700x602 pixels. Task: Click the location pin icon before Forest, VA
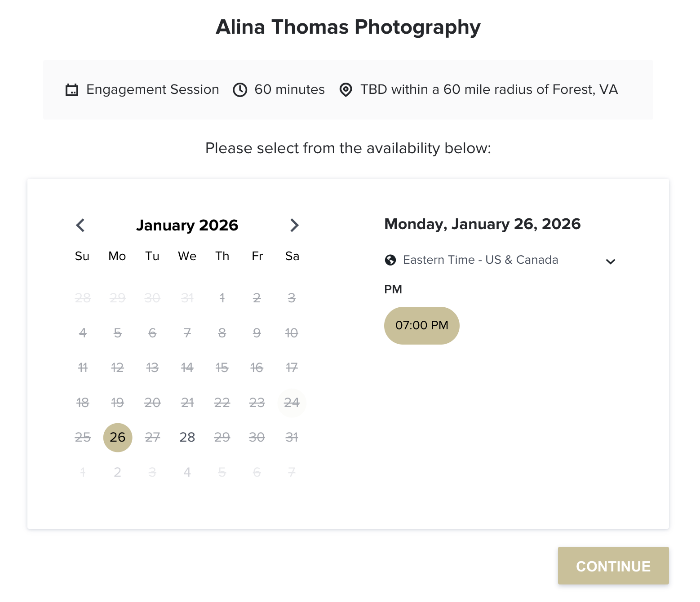pos(346,89)
